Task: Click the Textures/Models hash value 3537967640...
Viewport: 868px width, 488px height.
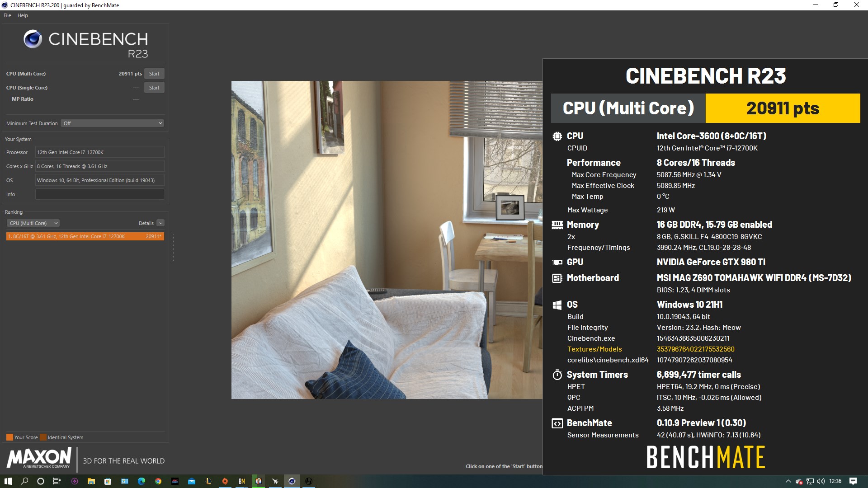Action: coord(695,349)
